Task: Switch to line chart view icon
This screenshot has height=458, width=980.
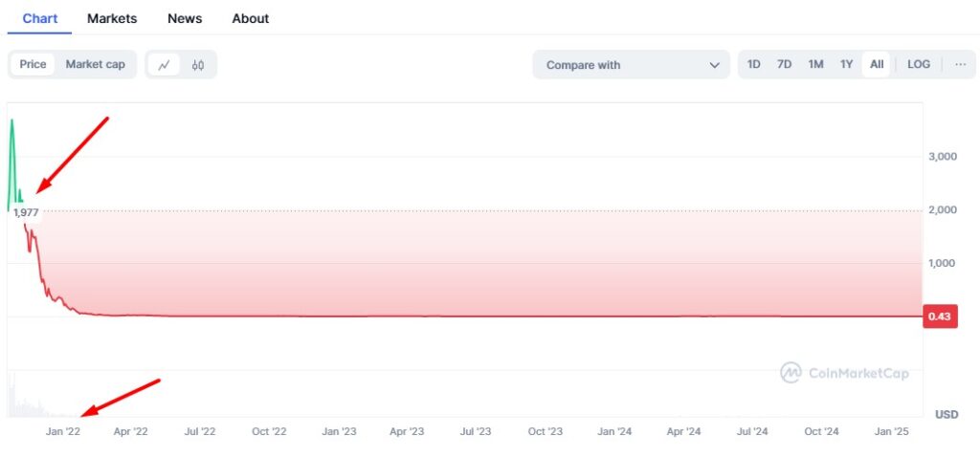Action: pos(164,65)
